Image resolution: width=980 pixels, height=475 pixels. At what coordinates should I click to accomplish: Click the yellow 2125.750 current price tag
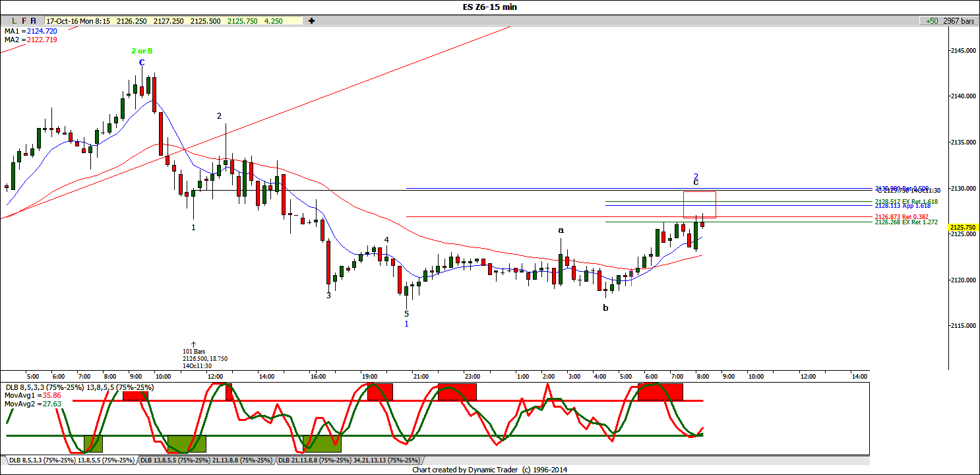pos(962,228)
